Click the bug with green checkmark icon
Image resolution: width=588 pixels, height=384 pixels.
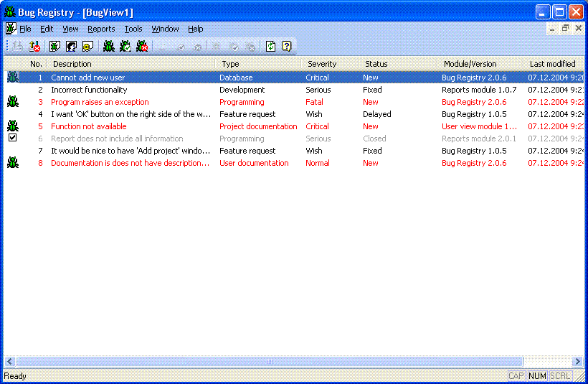(125, 47)
